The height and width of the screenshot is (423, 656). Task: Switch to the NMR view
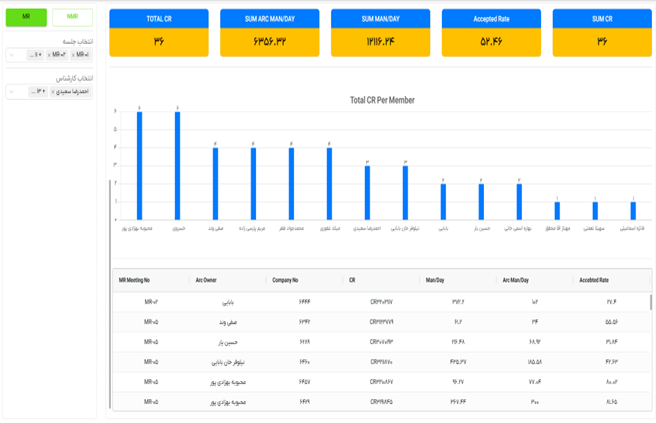pos(72,18)
